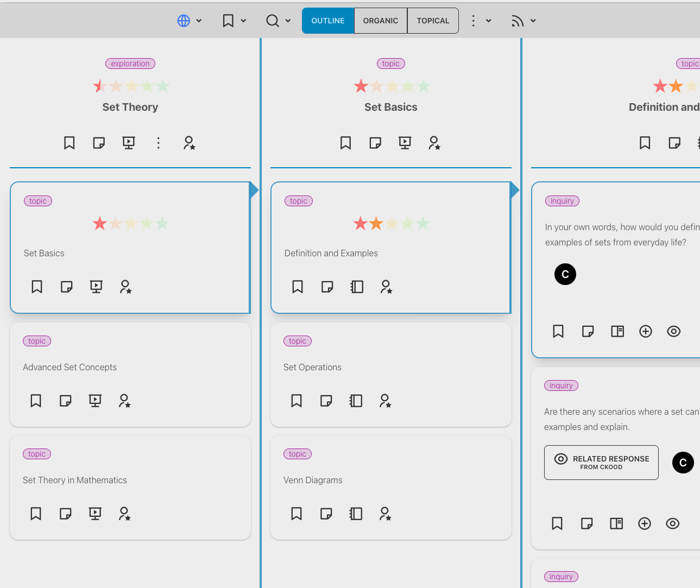Screen dimensions: 700x588
Task: Click the globe icon in the toolbar
Action: tap(184, 20)
